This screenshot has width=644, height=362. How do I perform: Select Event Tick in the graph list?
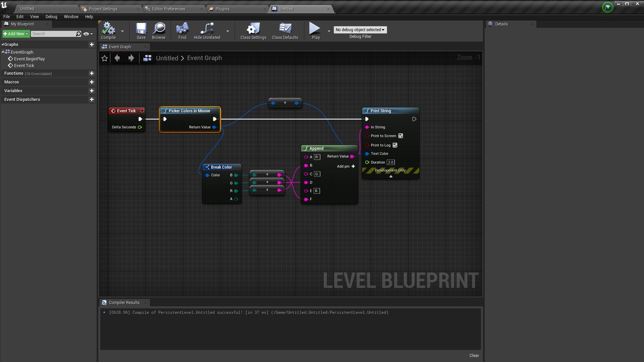pyautogui.click(x=24, y=65)
